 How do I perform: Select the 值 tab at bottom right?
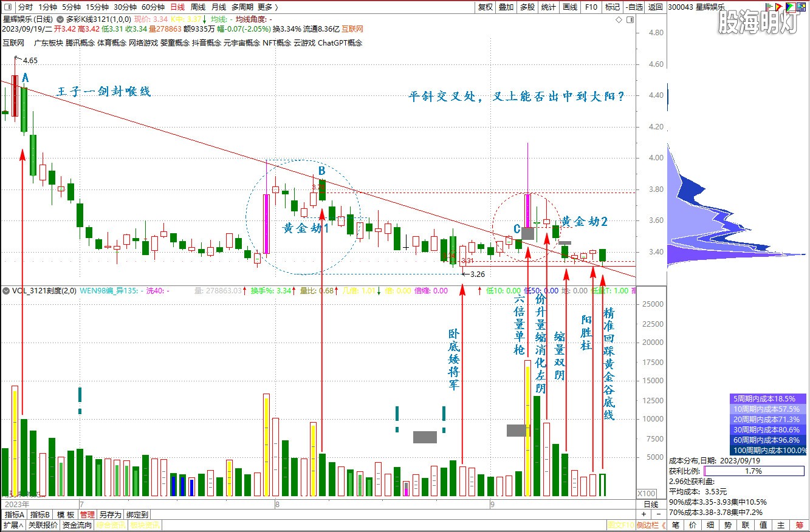coord(764,525)
